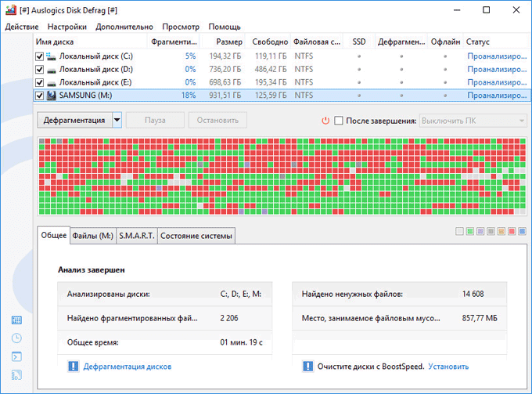
Task: Sort by the Офлайн column header
Action: [x=445, y=42]
